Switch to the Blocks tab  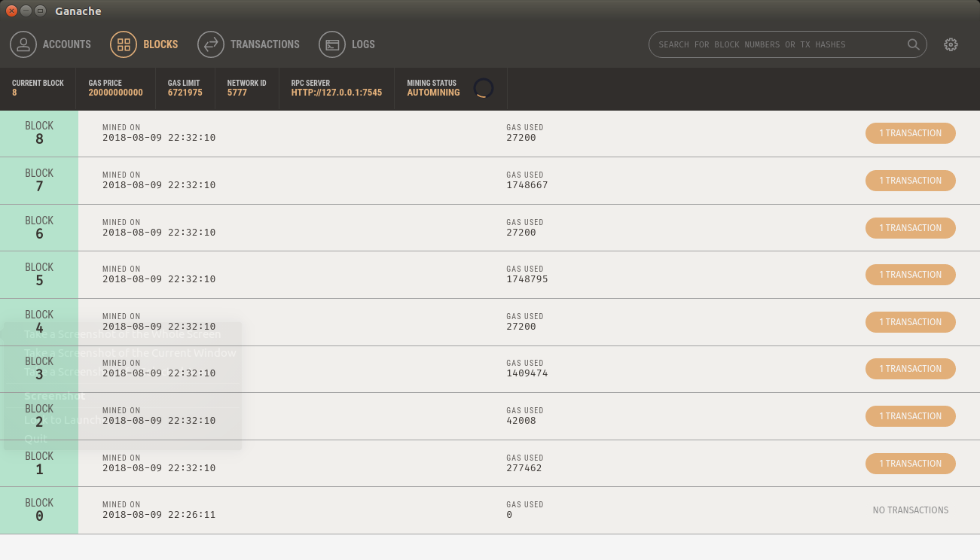click(145, 44)
